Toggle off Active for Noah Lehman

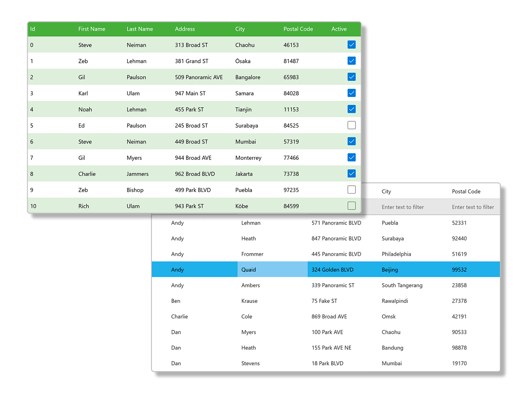coord(351,109)
